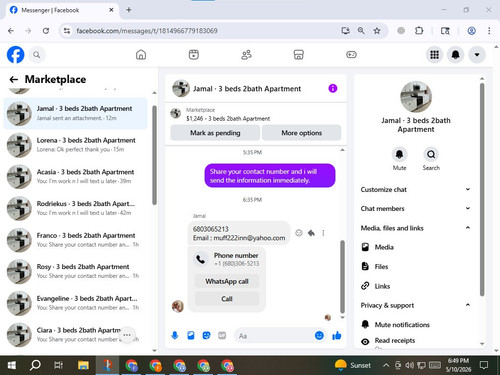The height and width of the screenshot is (375, 500).
Task: Open conversation info purple icon
Action: pyautogui.click(x=333, y=88)
